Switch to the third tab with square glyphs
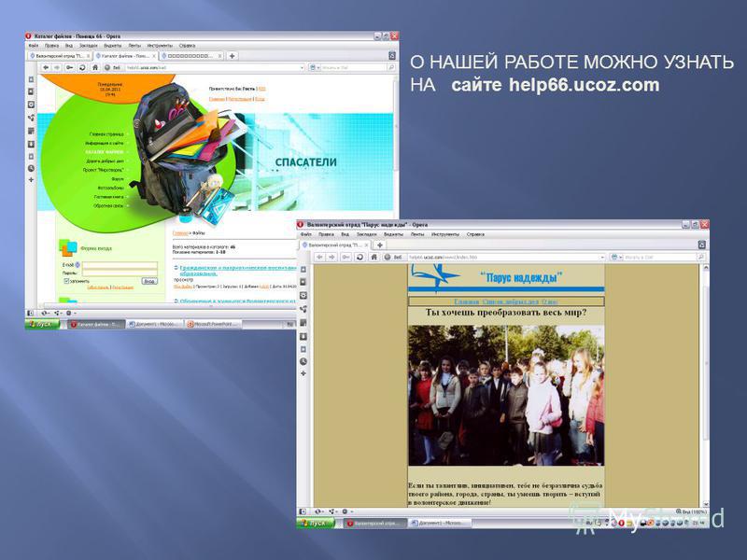747x560 pixels. click(x=191, y=56)
